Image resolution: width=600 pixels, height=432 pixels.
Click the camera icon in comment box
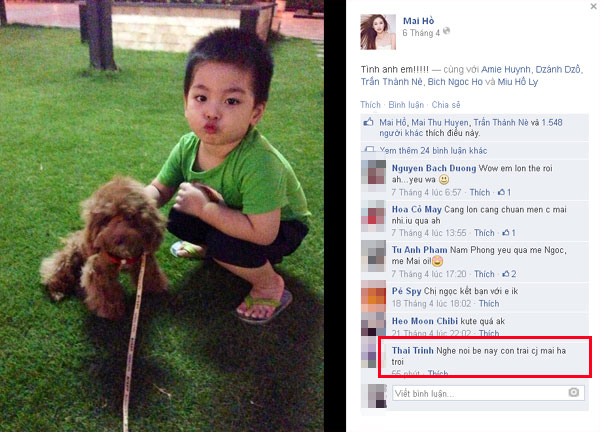click(573, 393)
